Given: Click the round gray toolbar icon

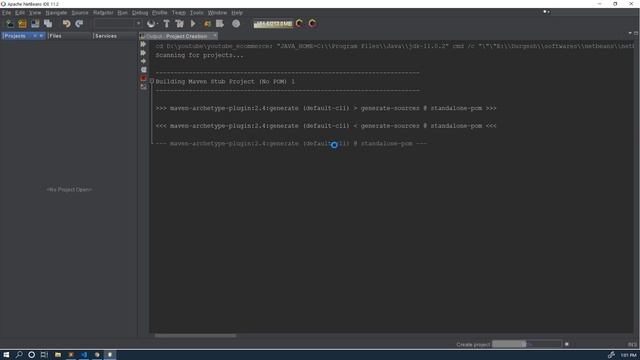Looking at the screenshot, I should [236, 24].
